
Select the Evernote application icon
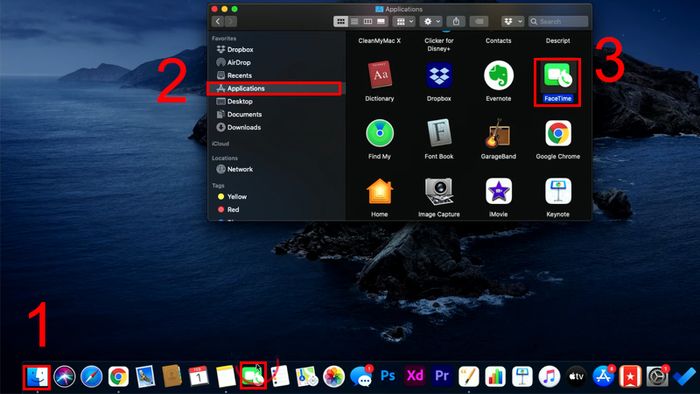point(498,75)
